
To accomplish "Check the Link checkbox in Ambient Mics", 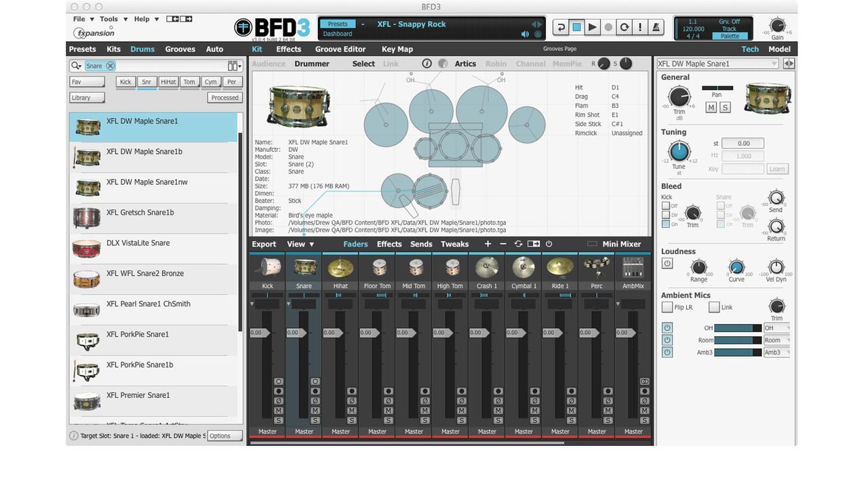I will [713, 307].
